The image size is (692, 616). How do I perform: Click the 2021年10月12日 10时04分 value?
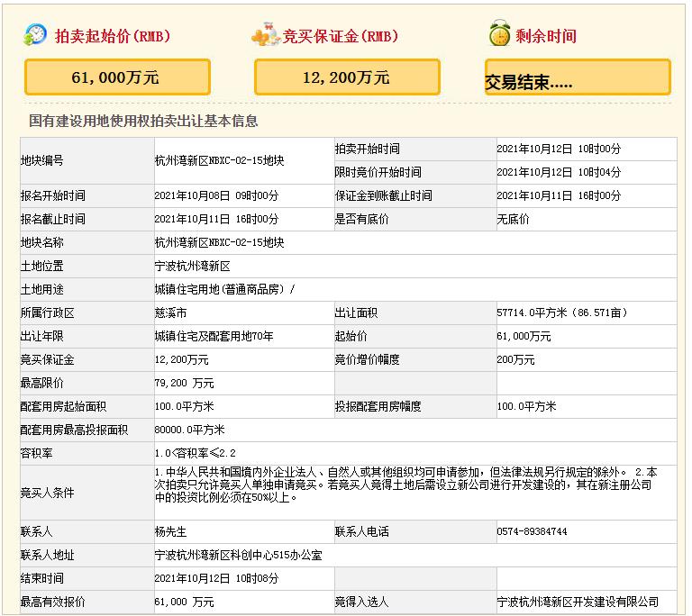559,172
